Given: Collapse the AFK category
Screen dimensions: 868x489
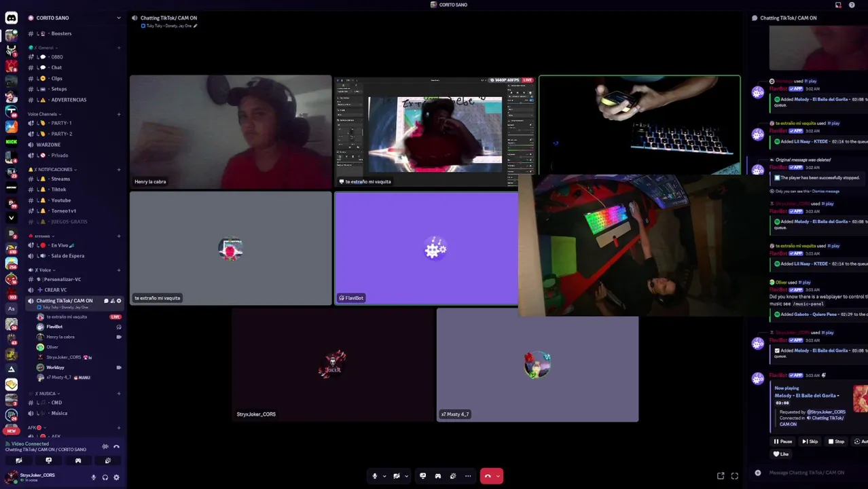Looking at the screenshot, I should tap(35, 428).
